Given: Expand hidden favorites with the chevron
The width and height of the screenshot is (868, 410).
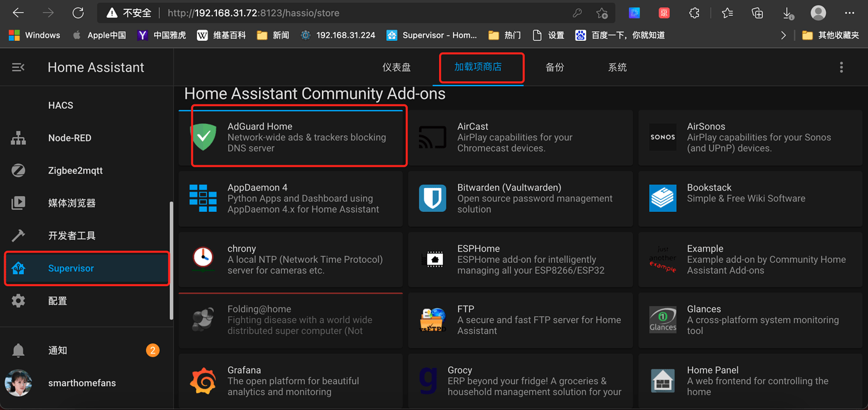Looking at the screenshot, I should (x=784, y=35).
